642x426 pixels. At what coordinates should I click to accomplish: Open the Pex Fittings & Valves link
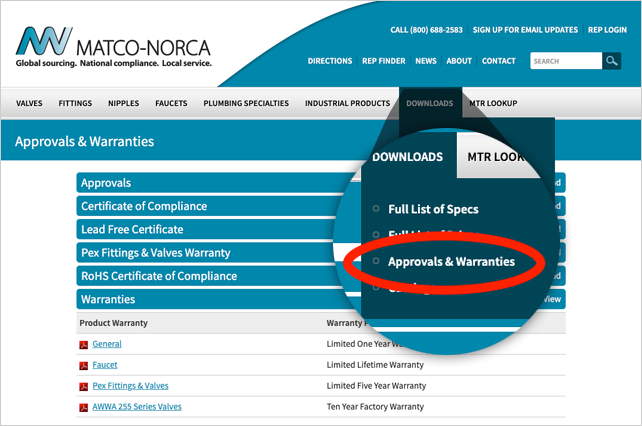130,386
